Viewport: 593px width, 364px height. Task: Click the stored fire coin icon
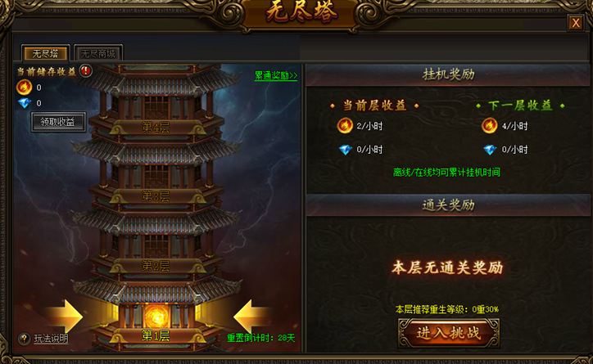point(24,88)
